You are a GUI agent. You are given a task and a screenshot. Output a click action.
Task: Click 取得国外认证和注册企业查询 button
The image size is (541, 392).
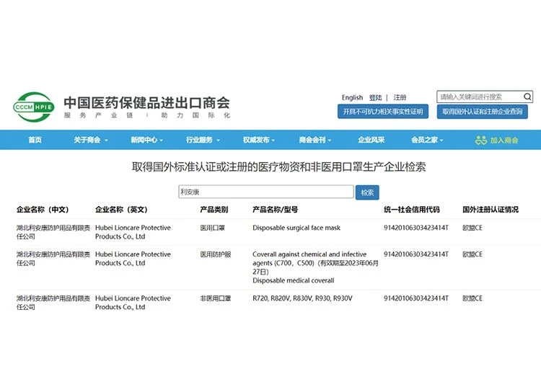483,112
